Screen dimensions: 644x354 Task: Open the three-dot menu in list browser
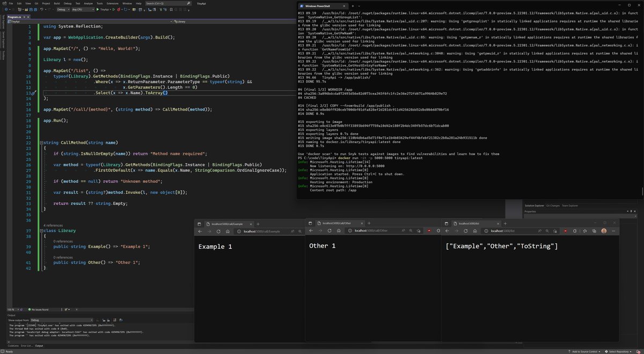613,231
